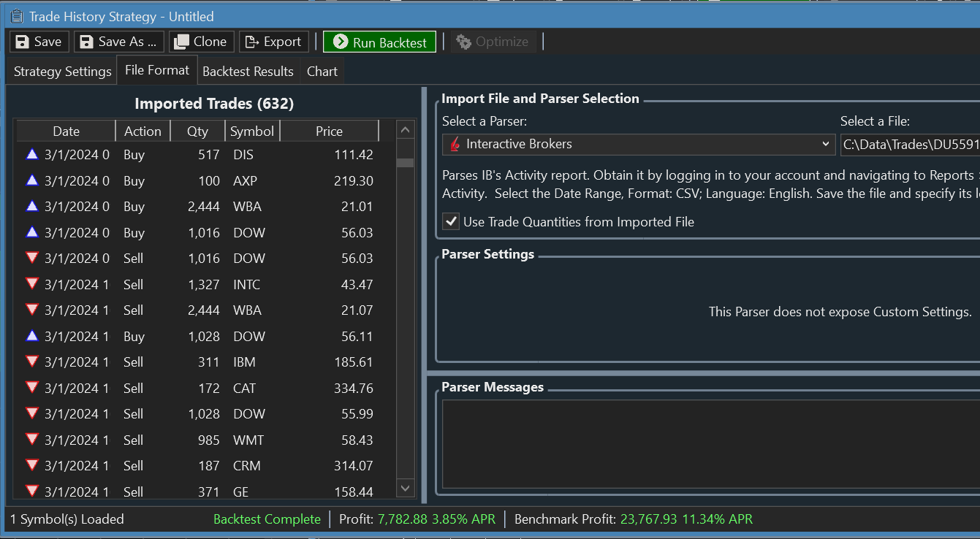
Task: Sort trades by the Action column header
Action: click(143, 131)
